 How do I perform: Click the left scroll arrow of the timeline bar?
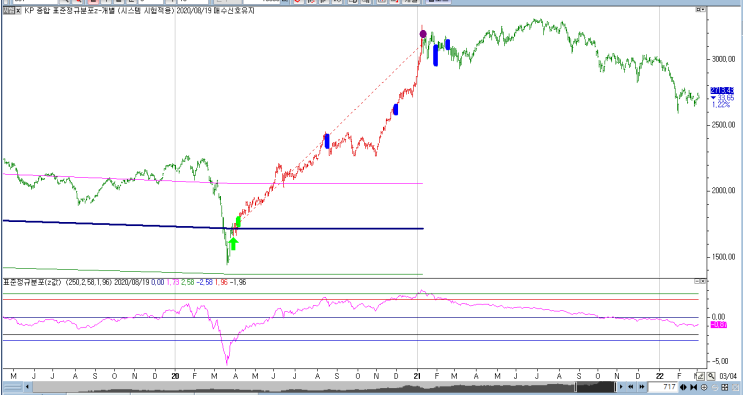(27, 387)
